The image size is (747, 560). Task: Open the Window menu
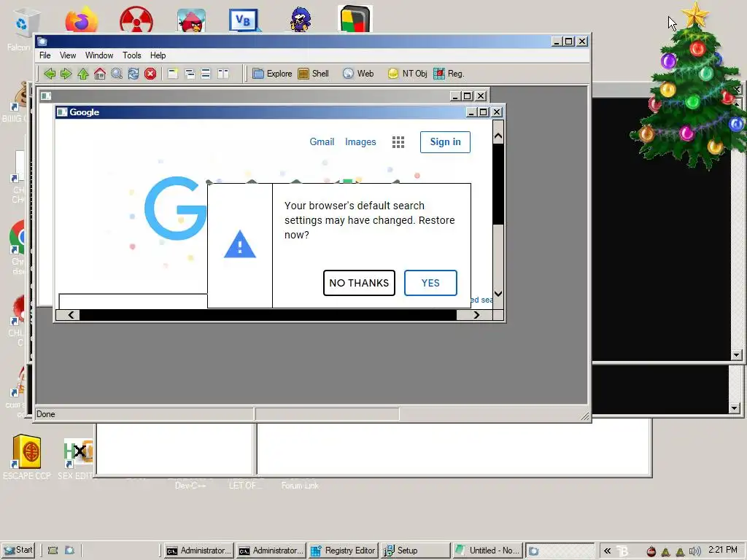[99, 55]
